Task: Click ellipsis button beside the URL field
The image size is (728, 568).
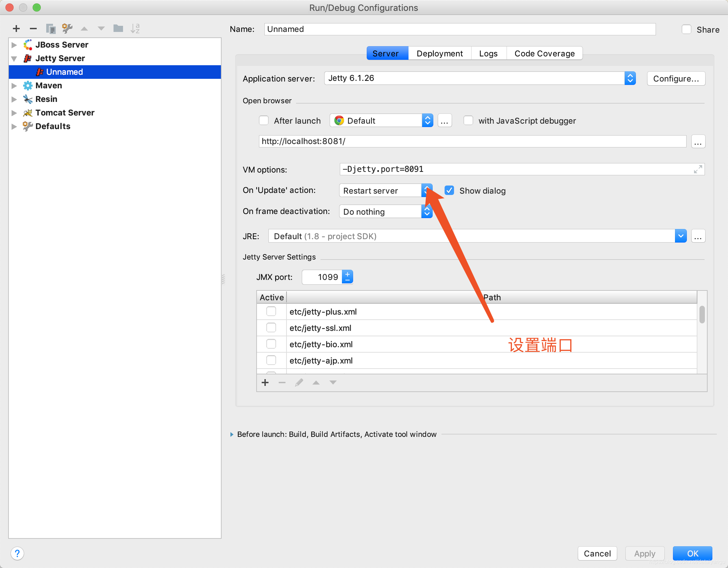Action: click(698, 141)
